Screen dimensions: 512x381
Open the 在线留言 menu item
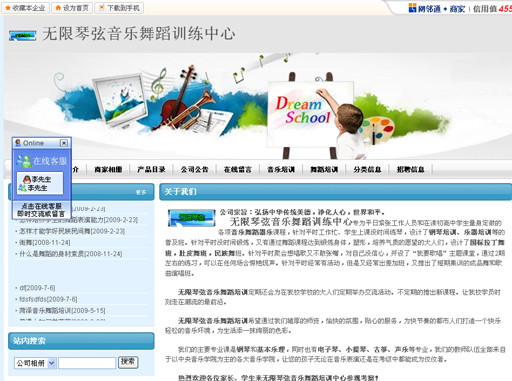[238, 169]
